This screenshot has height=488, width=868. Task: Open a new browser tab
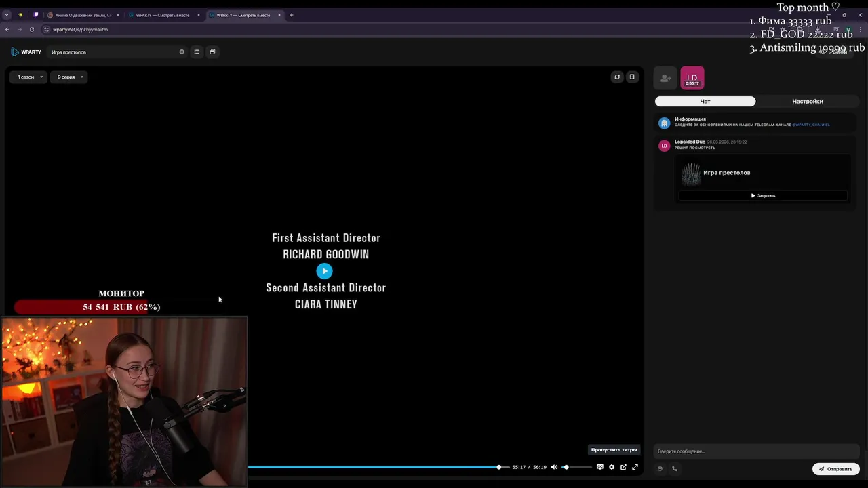click(x=292, y=15)
